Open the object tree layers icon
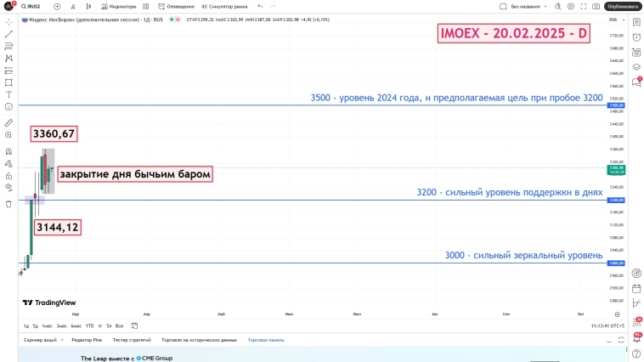This screenshot has width=644, height=362. pos(636,67)
